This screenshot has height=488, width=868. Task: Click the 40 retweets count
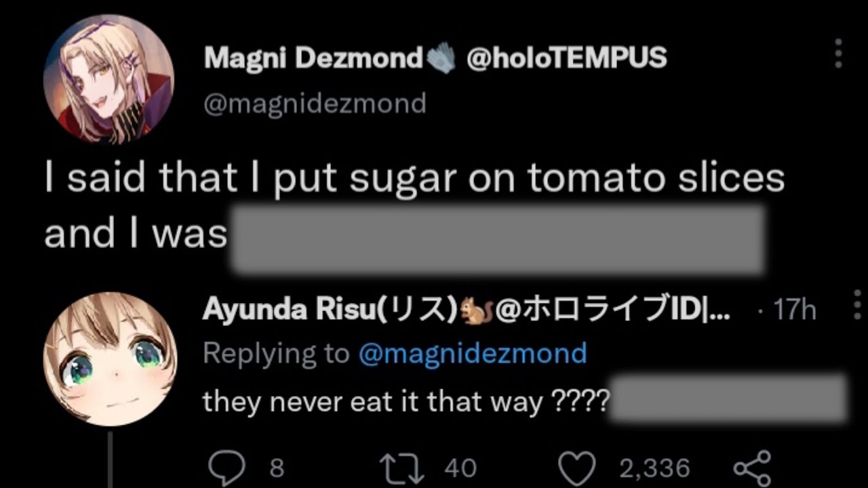coord(460,468)
